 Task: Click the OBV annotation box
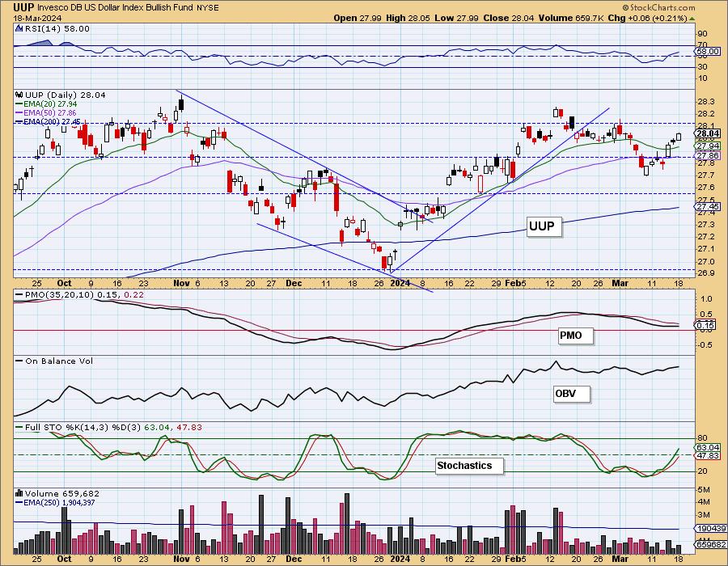pyautogui.click(x=572, y=394)
